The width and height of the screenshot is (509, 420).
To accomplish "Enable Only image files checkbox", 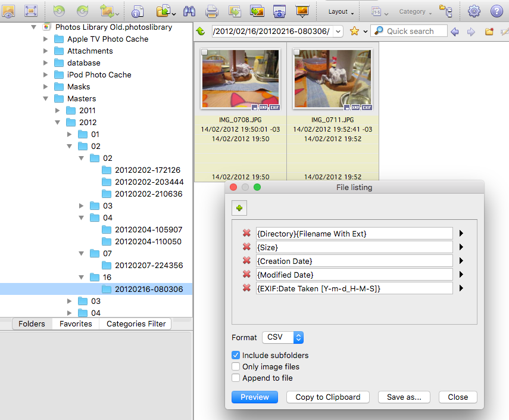I will 236,367.
